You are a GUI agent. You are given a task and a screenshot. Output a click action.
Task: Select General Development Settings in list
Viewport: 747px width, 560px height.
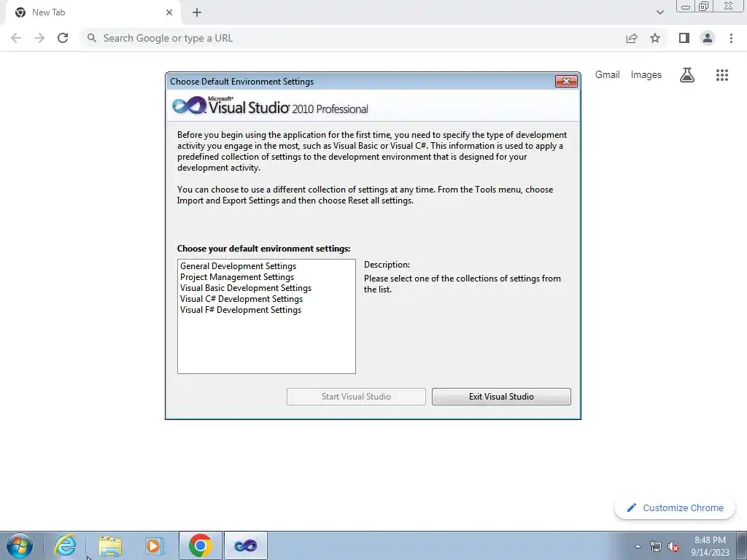coord(239,266)
